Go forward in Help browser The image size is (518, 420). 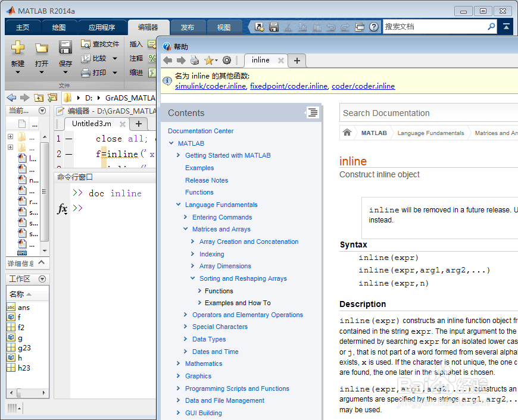181,61
